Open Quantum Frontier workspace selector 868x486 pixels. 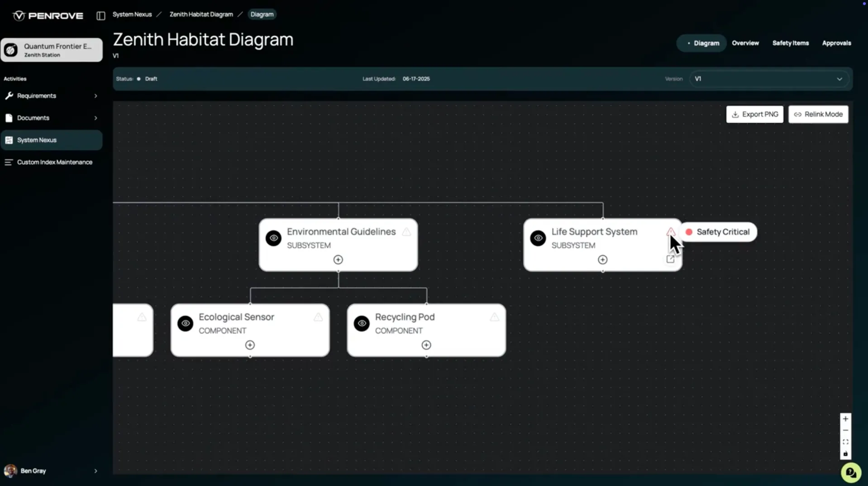click(x=52, y=50)
